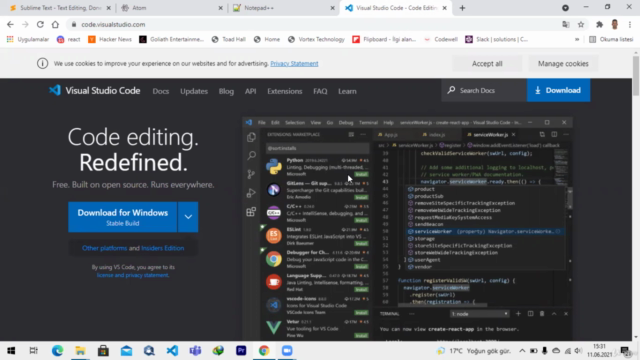Open weather widget showing 17°C
Viewport: 640px width, 360px height.
[473, 351]
